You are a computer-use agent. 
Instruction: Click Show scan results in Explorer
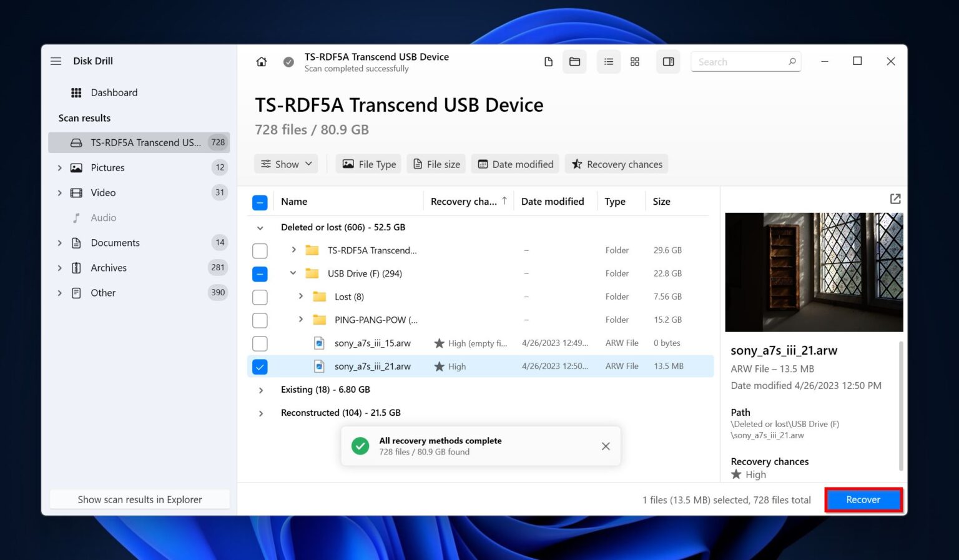(140, 500)
